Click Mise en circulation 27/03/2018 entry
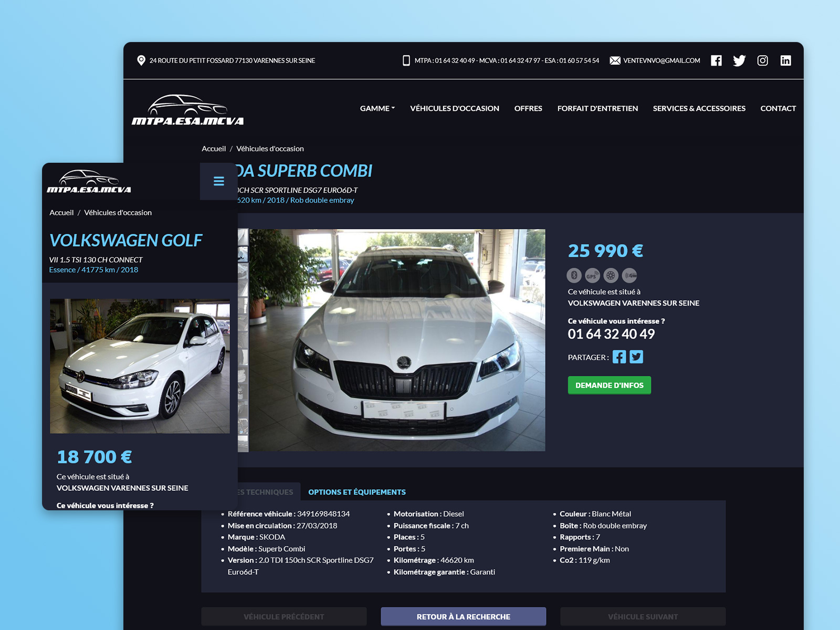The width and height of the screenshot is (840, 630). (282, 526)
